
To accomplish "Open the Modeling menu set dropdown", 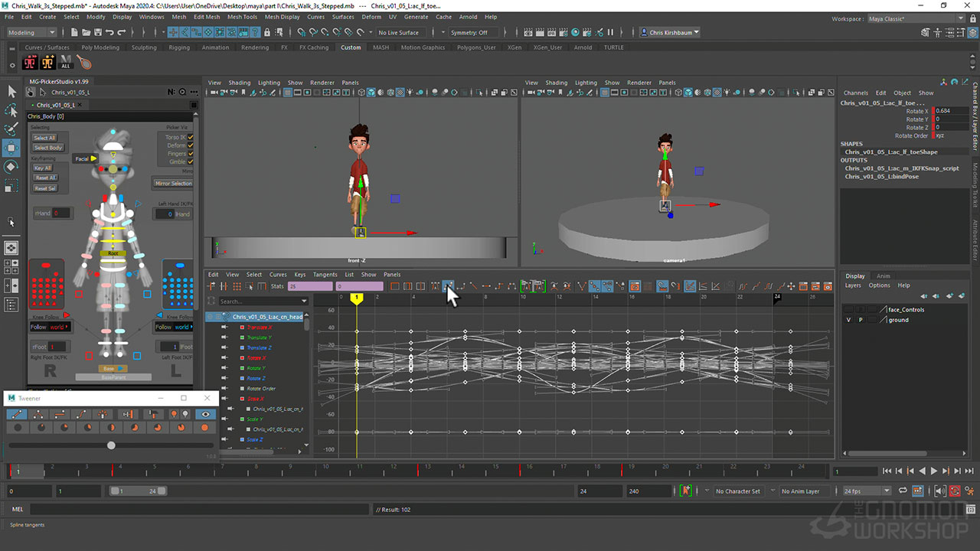I will point(31,33).
